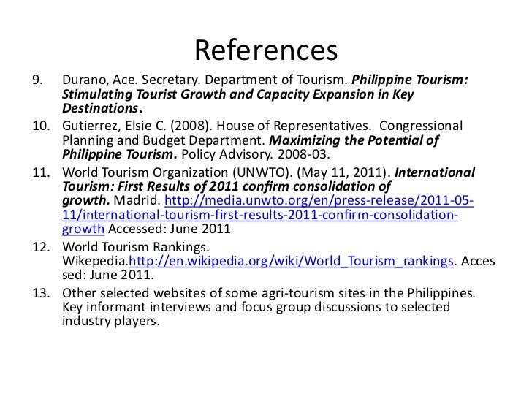The image size is (532, 399).
Task: Click text 'sed: June 2011.' in reference 12
Action: [108, 275]
